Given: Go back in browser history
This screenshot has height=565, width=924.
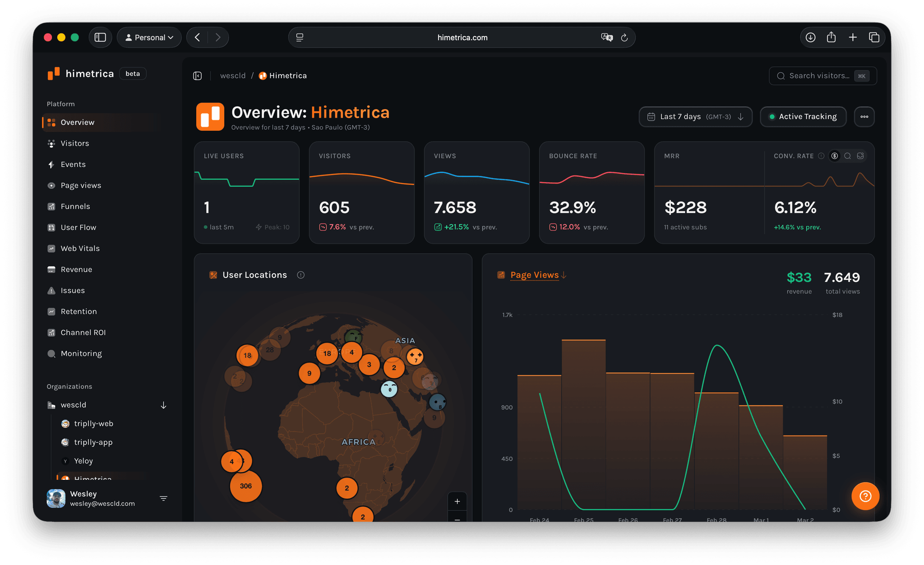Looking at the screenshot, I should pos(197,37).
